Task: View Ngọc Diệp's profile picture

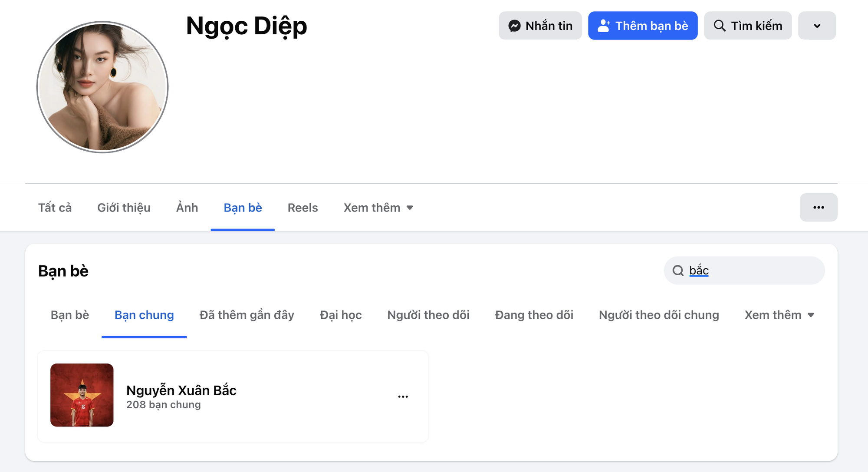Action: pyautogui.click(x=102, y=87)
